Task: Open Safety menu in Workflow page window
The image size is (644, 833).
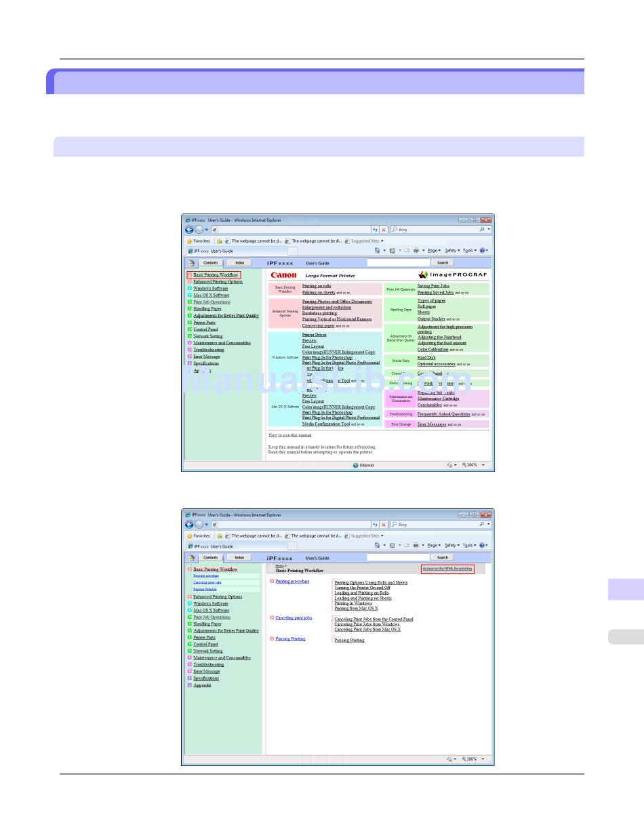Action: [x=452, y=546]
